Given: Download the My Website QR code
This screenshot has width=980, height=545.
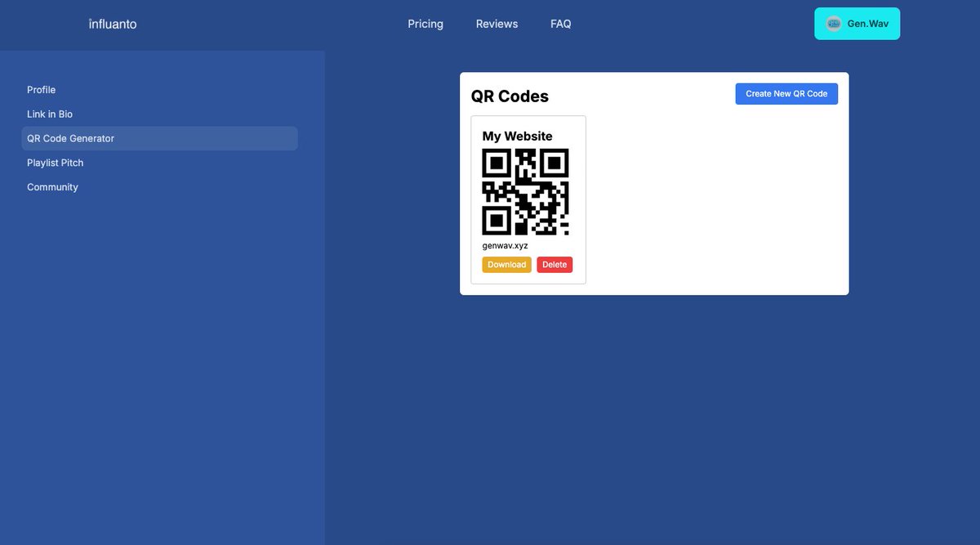Looking at the screenshot, I should [x=506, y=265].
